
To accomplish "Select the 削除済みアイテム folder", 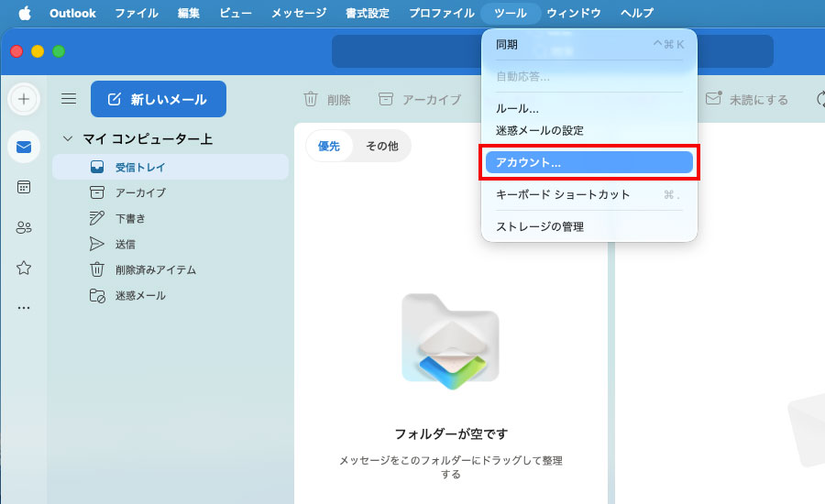I will (x=170, y=270).
